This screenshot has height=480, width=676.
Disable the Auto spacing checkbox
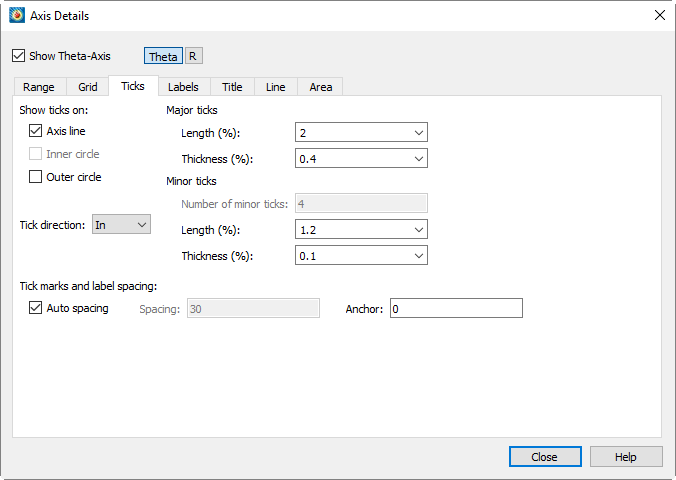pyautogui.click(x=35, y=308)
